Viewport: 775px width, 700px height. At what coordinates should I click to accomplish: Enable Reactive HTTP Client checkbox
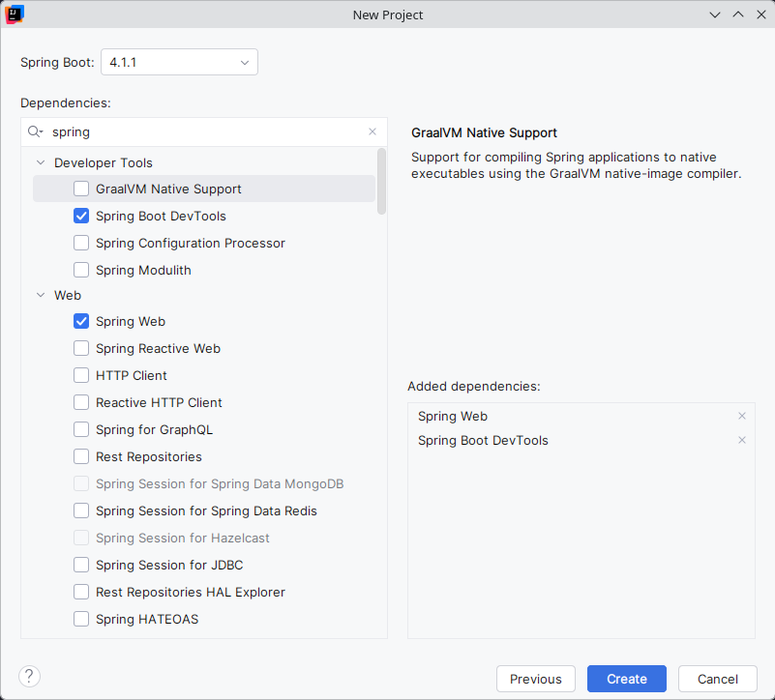tap(81, 402)
